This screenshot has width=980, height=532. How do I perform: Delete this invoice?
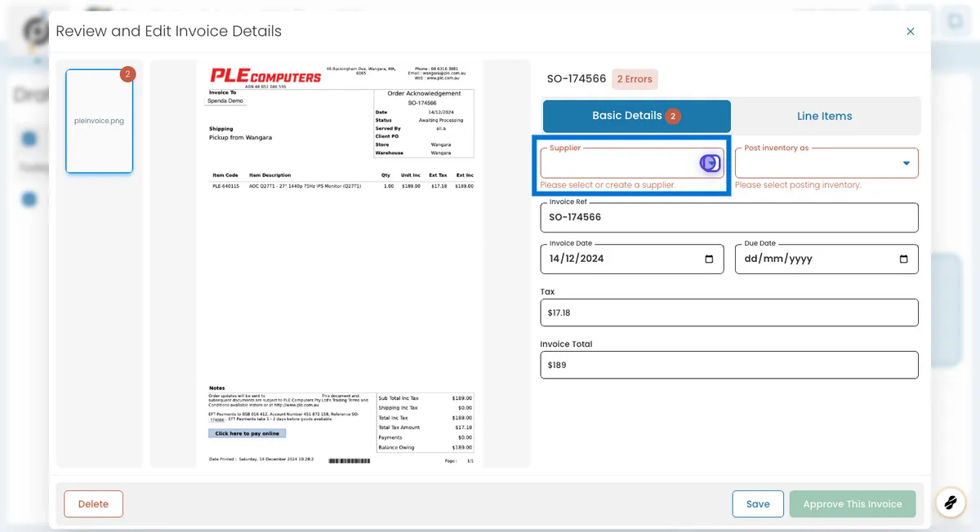[x=93, y=504]
